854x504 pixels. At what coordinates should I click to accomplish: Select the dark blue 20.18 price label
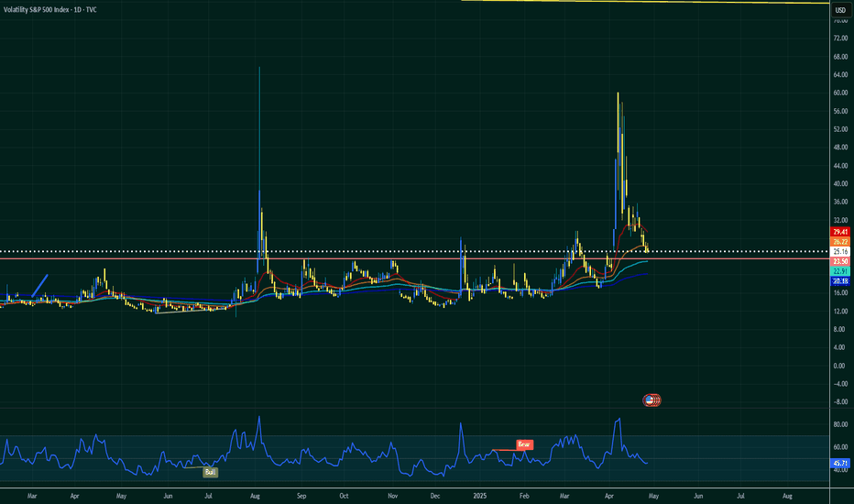click(840, 281)
